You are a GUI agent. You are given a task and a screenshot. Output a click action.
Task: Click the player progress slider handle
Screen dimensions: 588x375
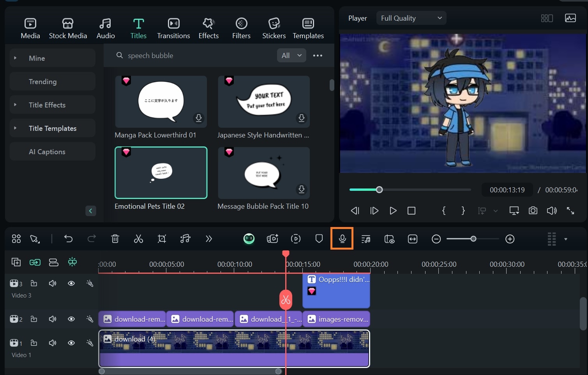click(x=379, y=190)
